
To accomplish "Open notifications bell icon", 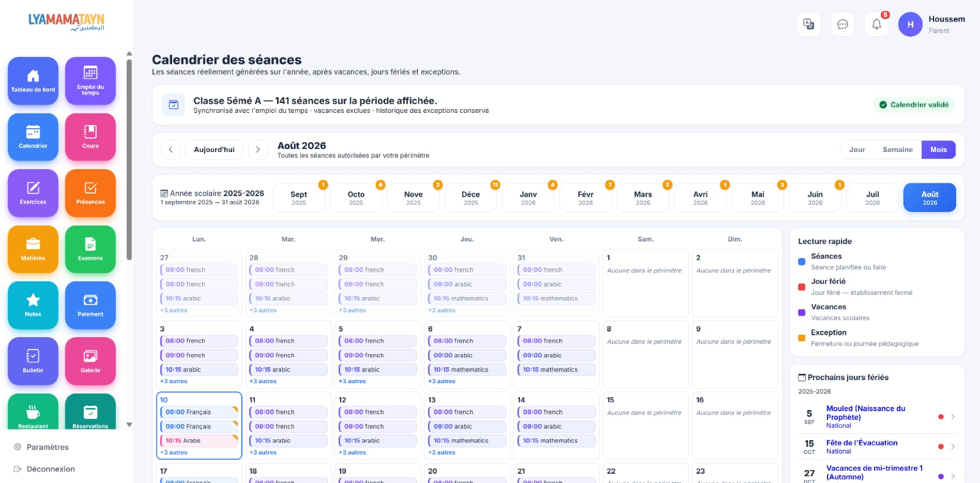I will [876, 25].
